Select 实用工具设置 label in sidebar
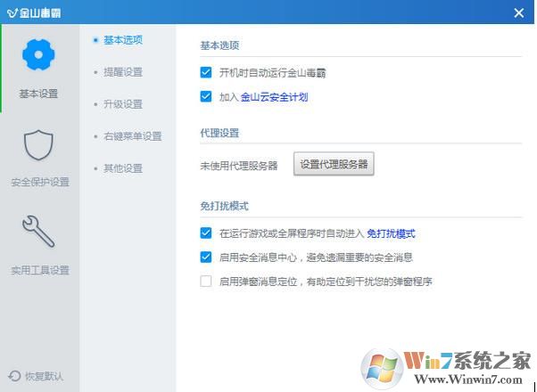The height and width of the screenshot is (392, 537). pos(40,270)
